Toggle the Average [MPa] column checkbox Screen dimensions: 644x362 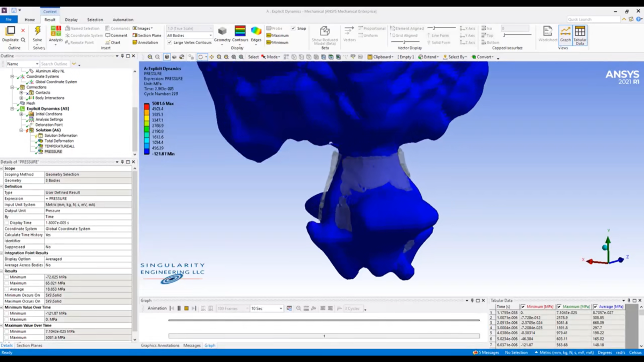(595, 307)
